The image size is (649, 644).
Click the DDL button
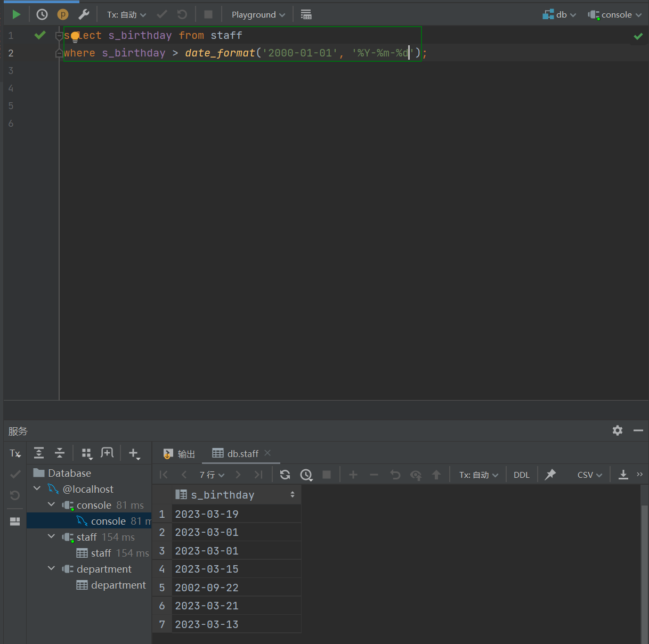tap(522, 475)
